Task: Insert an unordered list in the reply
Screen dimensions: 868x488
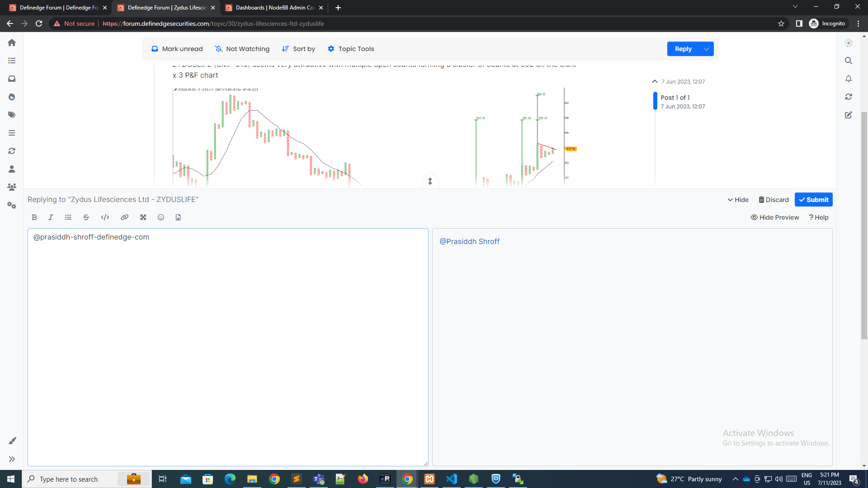Action: pos(68,217)
